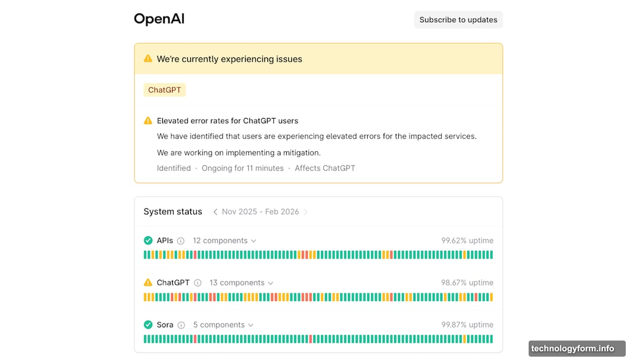The image size is (644, 362).
Task: Click the yellow warning icon for ChatGPT status
Action: point(148,282)
